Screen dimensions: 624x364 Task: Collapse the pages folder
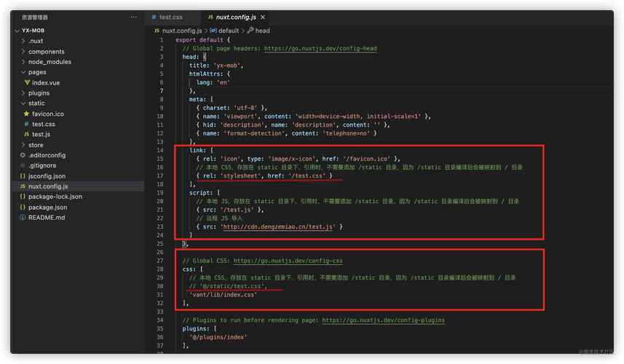coord(23,72)
